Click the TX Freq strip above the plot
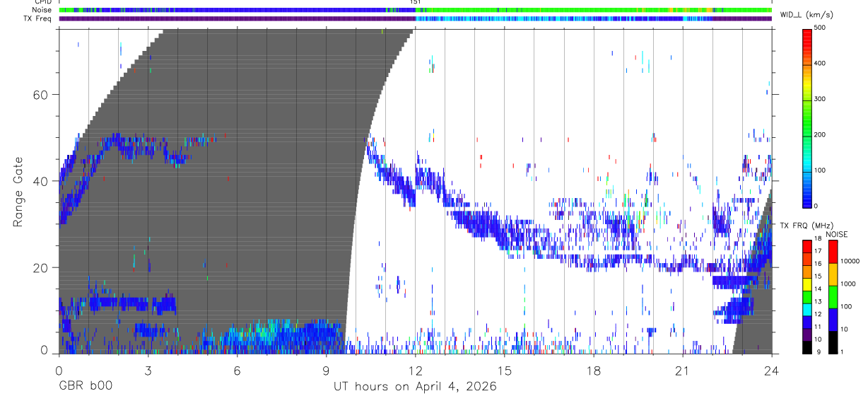The width and height of the screenshot is (868, 401). pos(415,18)
